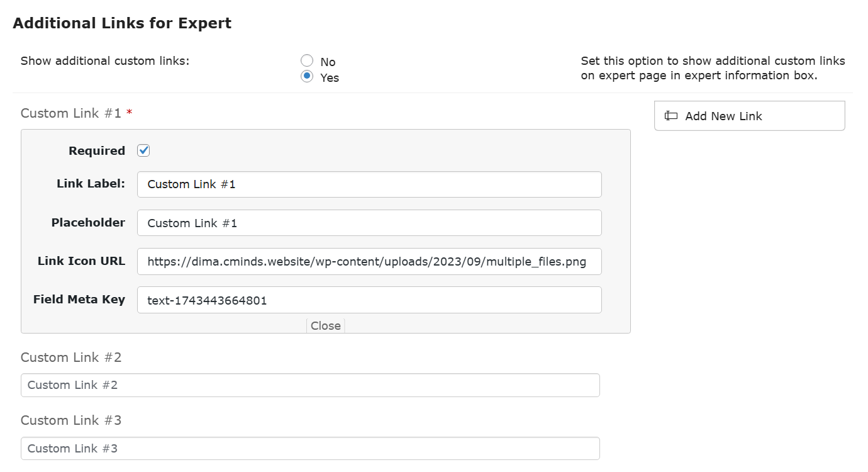Click the icon inside Add New Link
Image resolution: width=868 pixels, height=472 pixels.
(671, 116)
